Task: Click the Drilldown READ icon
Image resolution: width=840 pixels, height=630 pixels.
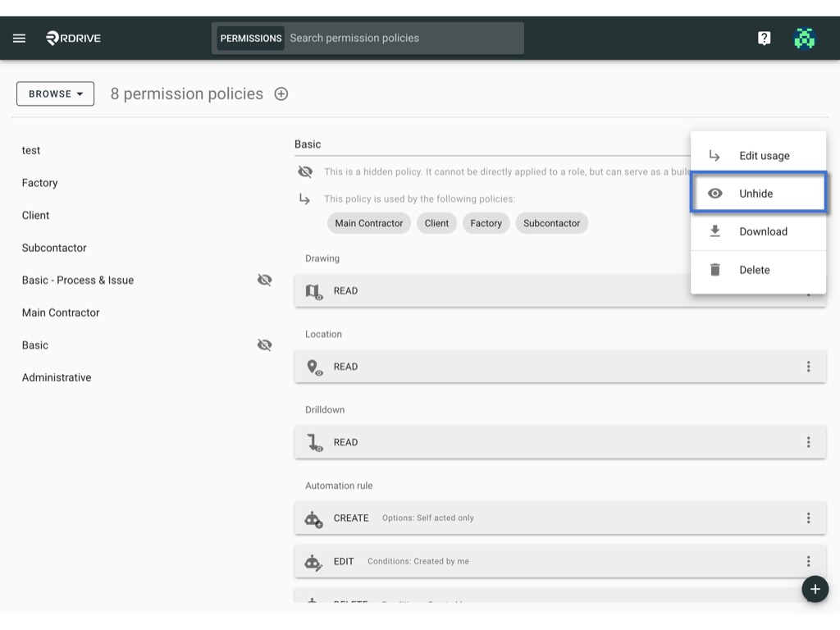Action: (x=314, y=443)
